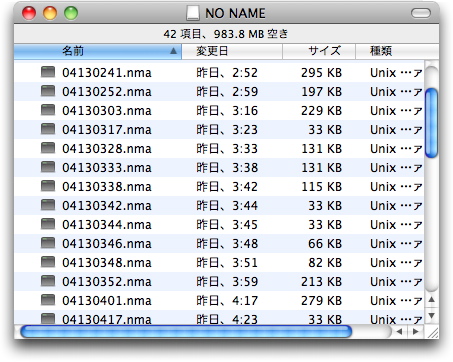This screenshot has height=362, width=453.
Task: Select file name 04130401.nma
Action: [x=107, y=301]
